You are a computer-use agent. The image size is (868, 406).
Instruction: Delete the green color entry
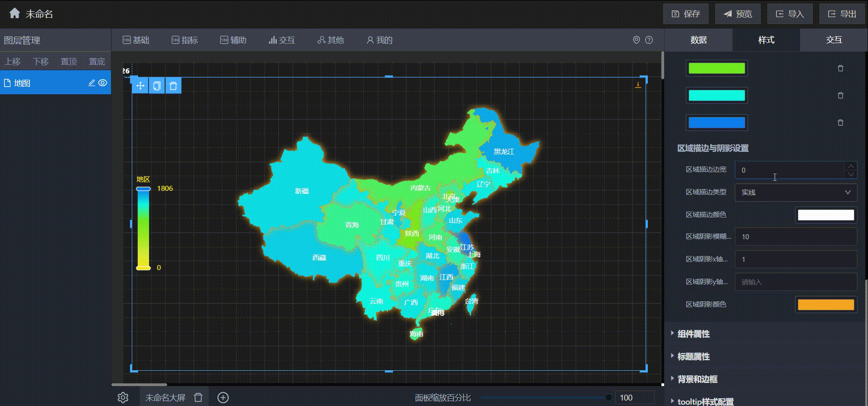840,68
